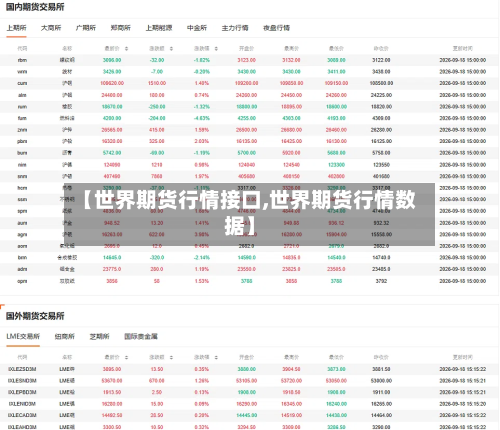The height and width of the screenshot is (430, 500).
Task: Switch to the 纽商所 tab
Action: point(65,336)
